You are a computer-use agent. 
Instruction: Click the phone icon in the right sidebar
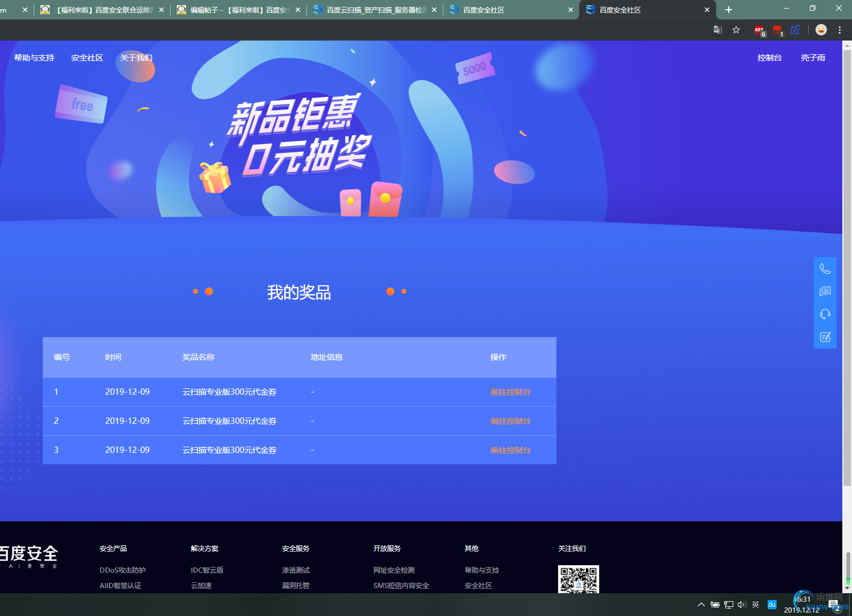(825, 269)
